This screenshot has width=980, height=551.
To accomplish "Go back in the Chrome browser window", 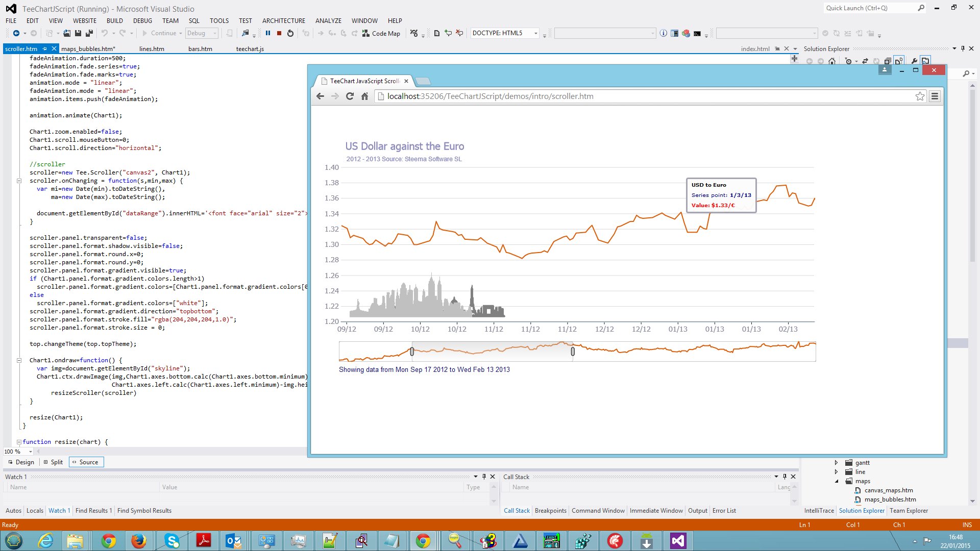I will click(x=320, y=96).
